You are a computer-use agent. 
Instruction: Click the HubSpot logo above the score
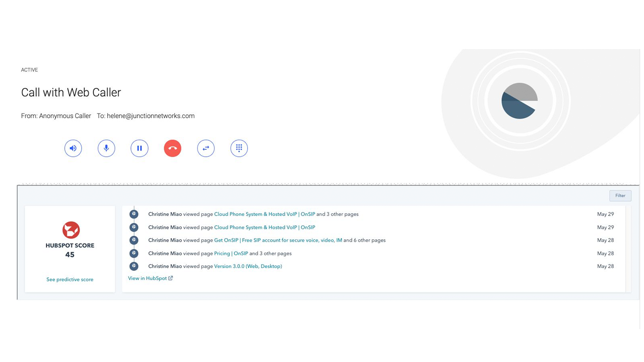(x=71, y=230)
